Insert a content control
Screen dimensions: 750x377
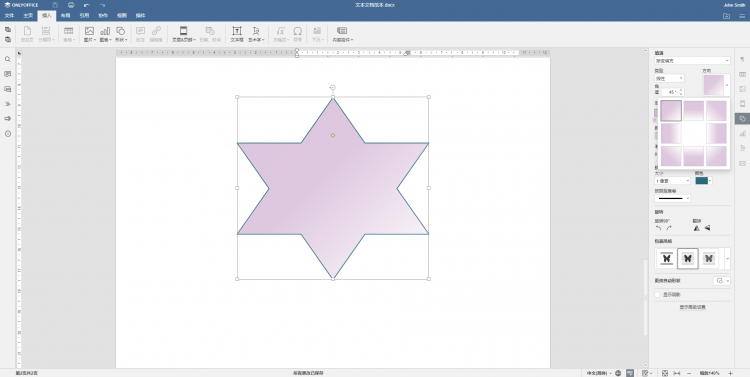(x=342, y=33)
